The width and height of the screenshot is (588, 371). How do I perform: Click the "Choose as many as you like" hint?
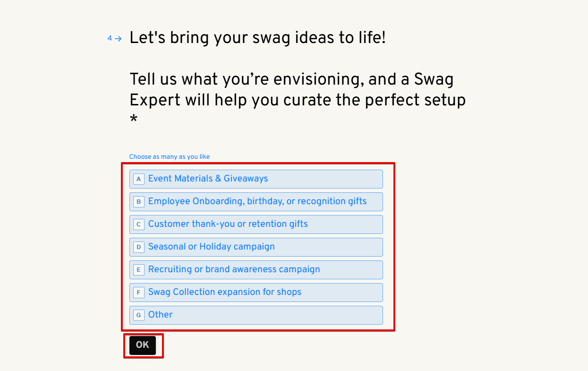pos(170,157)
